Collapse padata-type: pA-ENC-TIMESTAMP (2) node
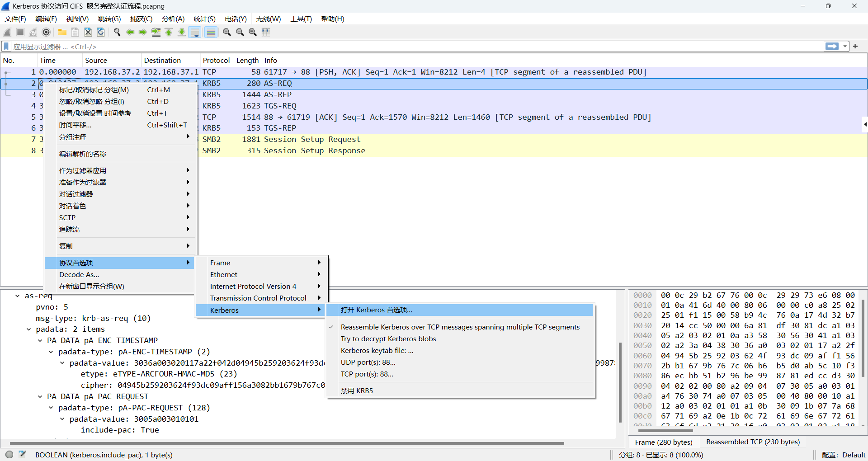868x461 pixels. [x=51, y=352]
